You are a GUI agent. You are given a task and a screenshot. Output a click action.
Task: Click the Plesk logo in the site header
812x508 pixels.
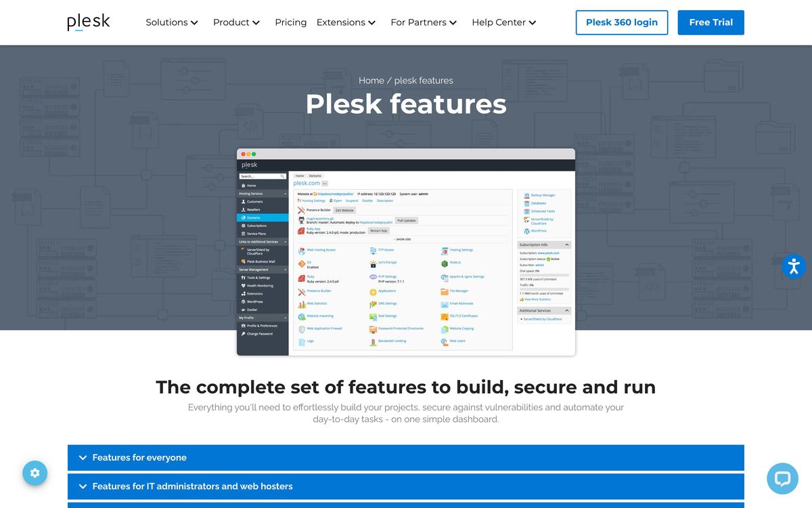click(x=88, y=22)
